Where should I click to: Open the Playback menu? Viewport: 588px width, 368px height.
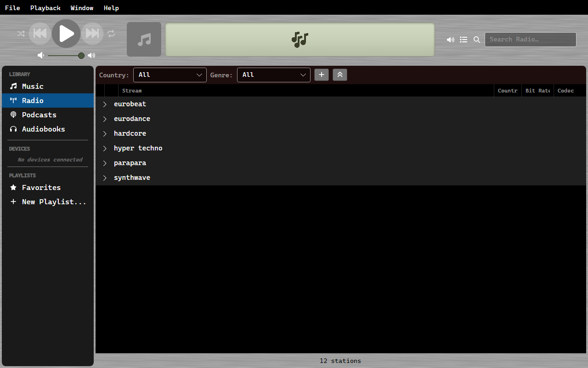(45, 8)
